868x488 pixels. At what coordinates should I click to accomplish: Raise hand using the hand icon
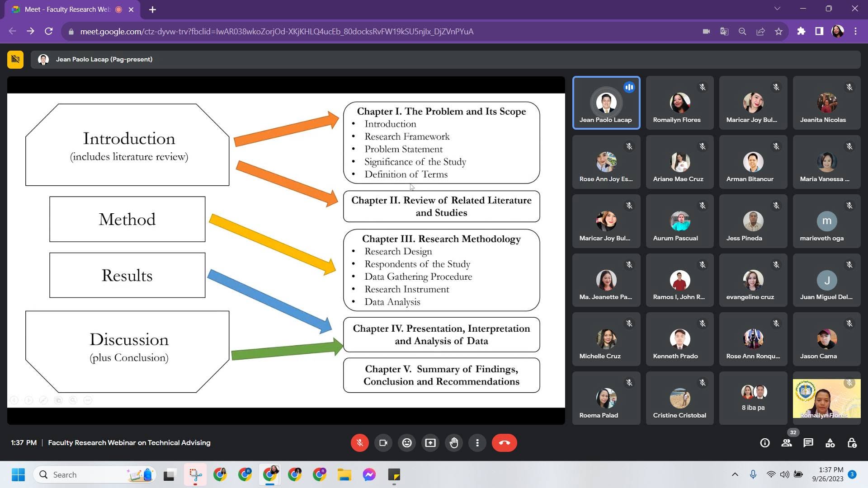coord(454,443)
